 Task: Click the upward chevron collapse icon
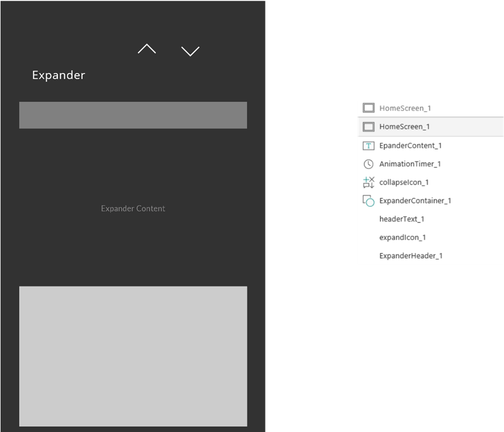(146, 49)
